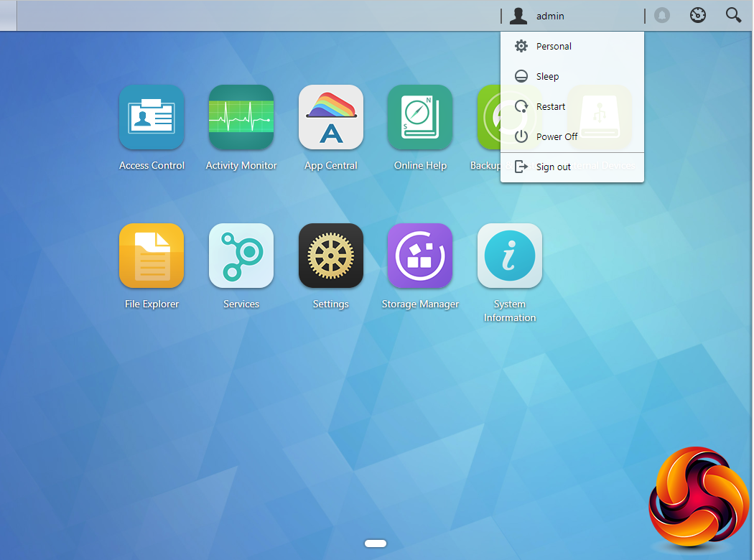This screenshot has height=560, width=754.
Task: Launch the Services app
Action: pyautogui.click(x=241, y=256)
